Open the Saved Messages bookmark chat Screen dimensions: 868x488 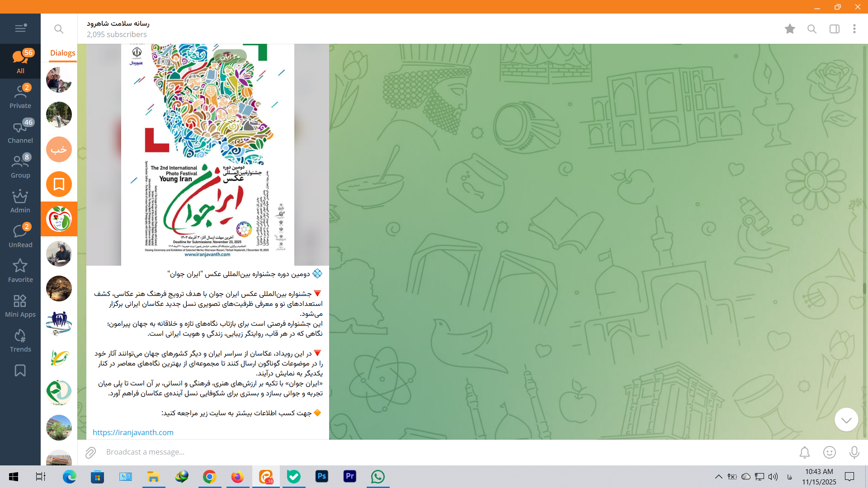pos(59,184)
